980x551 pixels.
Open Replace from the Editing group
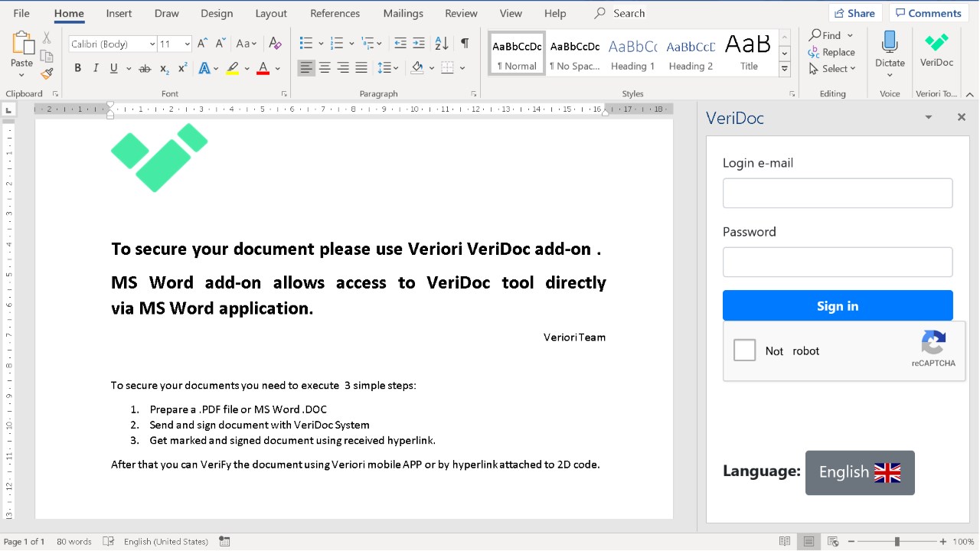click(x=831, y=52)
